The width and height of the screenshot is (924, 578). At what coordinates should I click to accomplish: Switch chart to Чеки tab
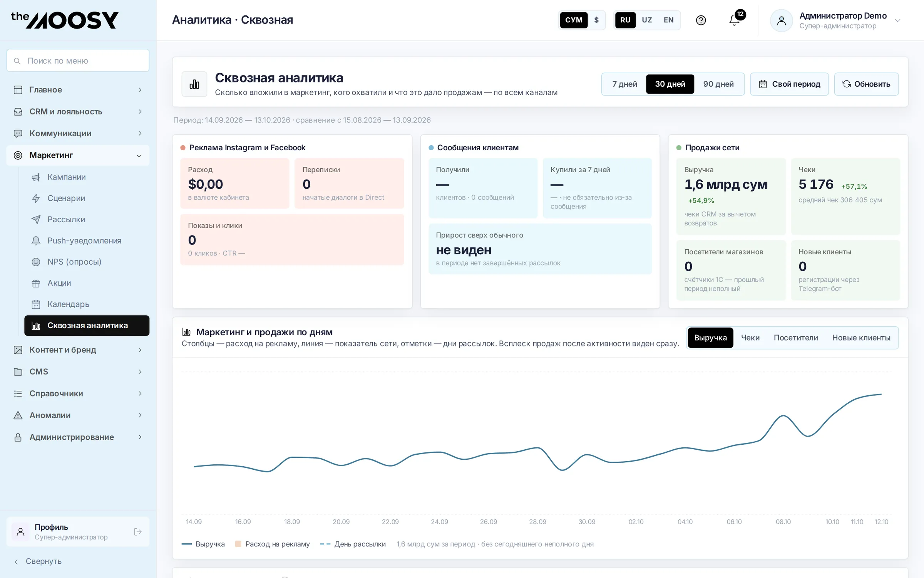tap(750, 338)
